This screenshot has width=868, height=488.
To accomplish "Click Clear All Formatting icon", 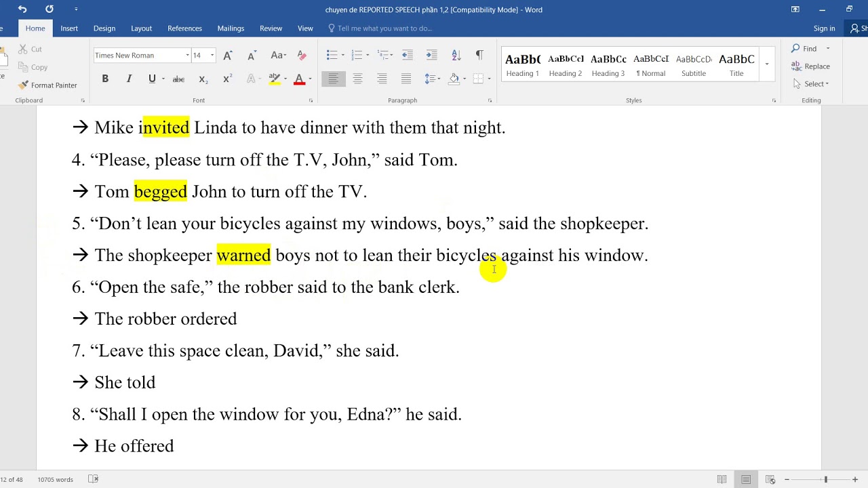I will [x=302, y=56].
